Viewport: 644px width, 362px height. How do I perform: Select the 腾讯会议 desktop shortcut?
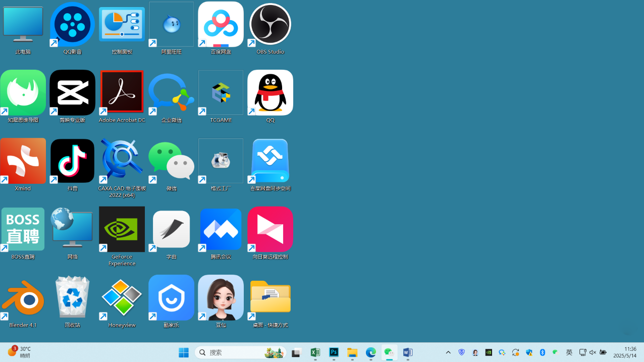point(221,233)
